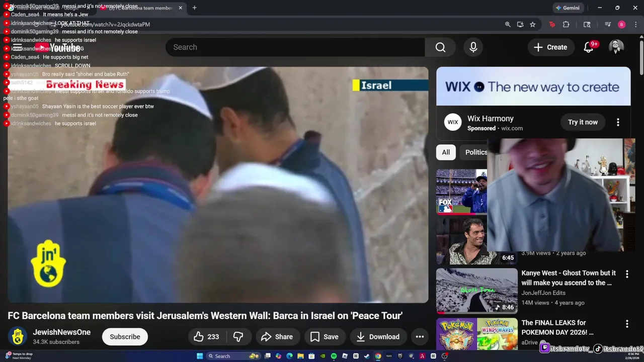Open the YouTube notifications bell
644x362 pixels.
(x=588, y=47)
